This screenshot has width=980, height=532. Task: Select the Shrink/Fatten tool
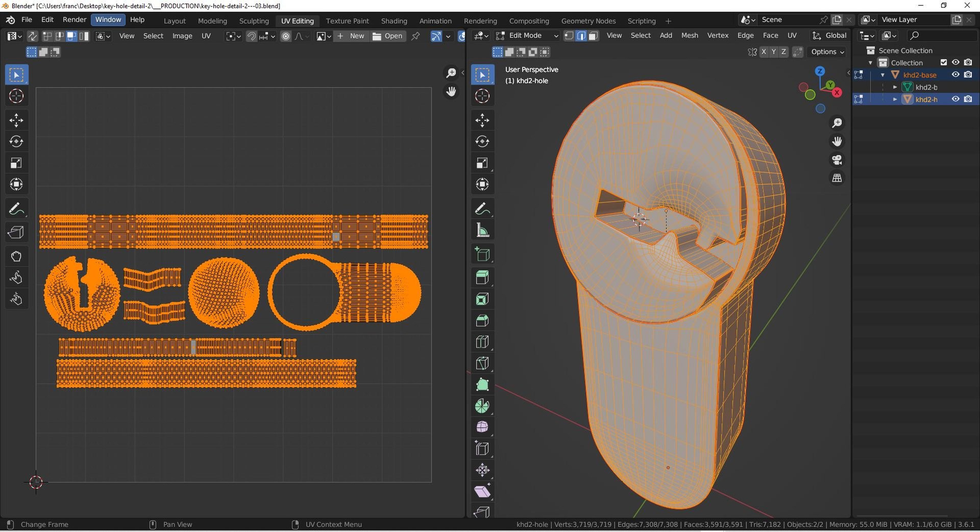[x=482, y=470]
